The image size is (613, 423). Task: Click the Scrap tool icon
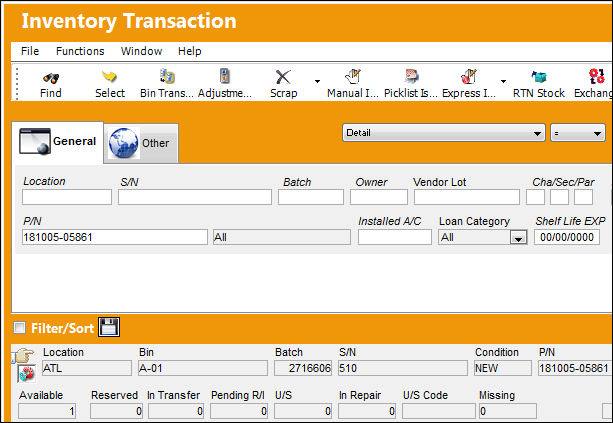click(x=283, y=77)
